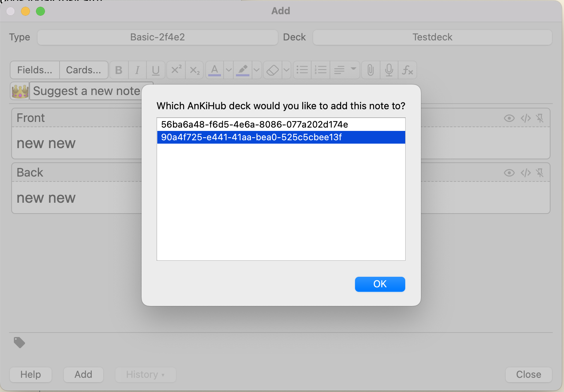Open the Cards... template editor
The height and width of the screenshot is (392, 564).
[83, 70]
